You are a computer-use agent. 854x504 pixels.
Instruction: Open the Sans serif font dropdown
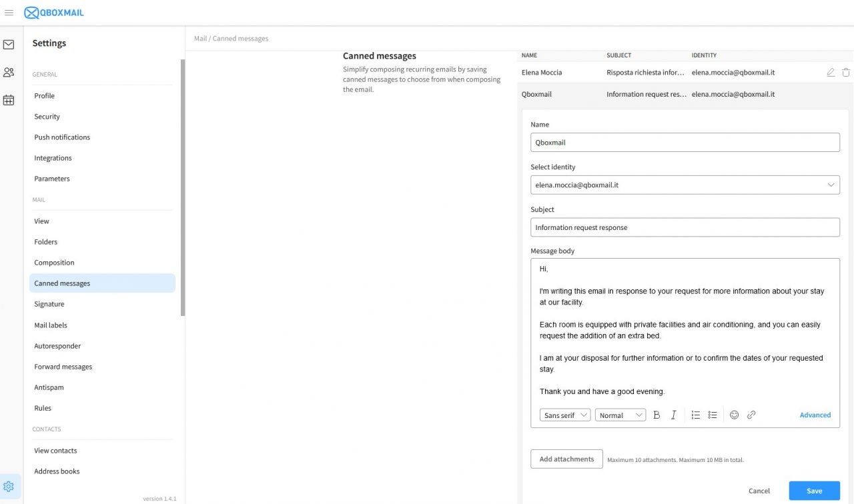[x=565, y=415]
